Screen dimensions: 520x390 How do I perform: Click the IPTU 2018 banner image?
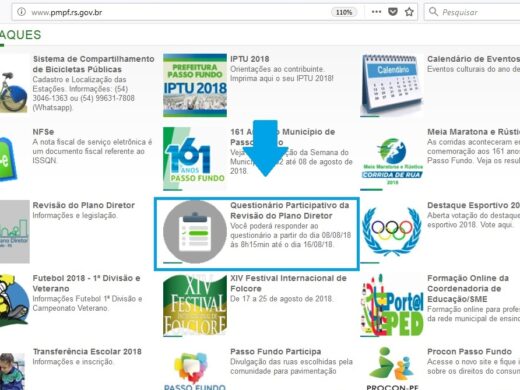(195, 85)
